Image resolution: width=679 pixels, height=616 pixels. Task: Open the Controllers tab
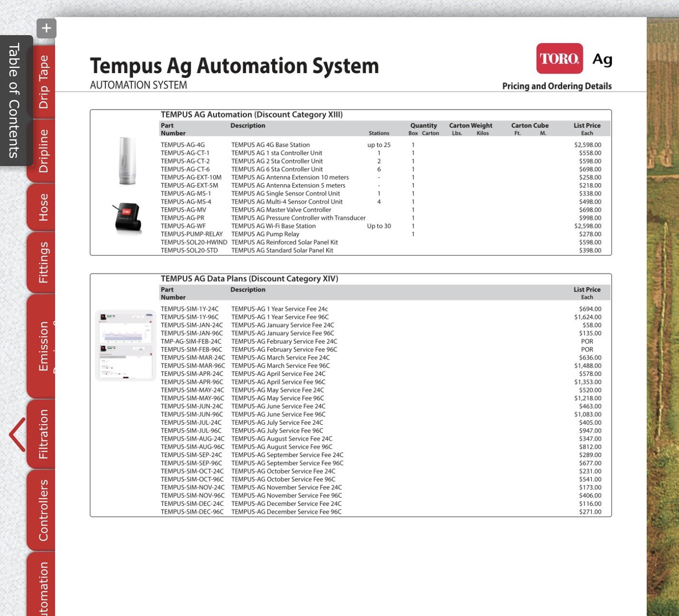[x=43, y=510]
